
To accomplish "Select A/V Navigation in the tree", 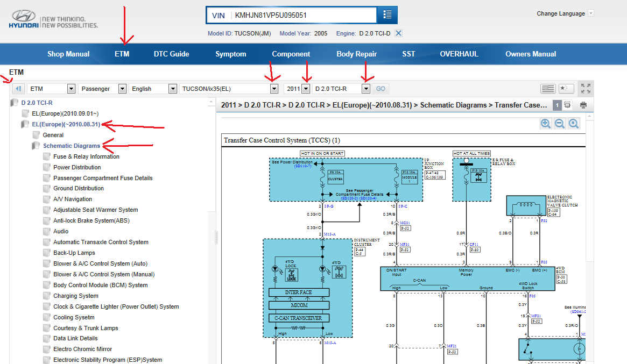I will pyautogui.click(x=72, y=199).
